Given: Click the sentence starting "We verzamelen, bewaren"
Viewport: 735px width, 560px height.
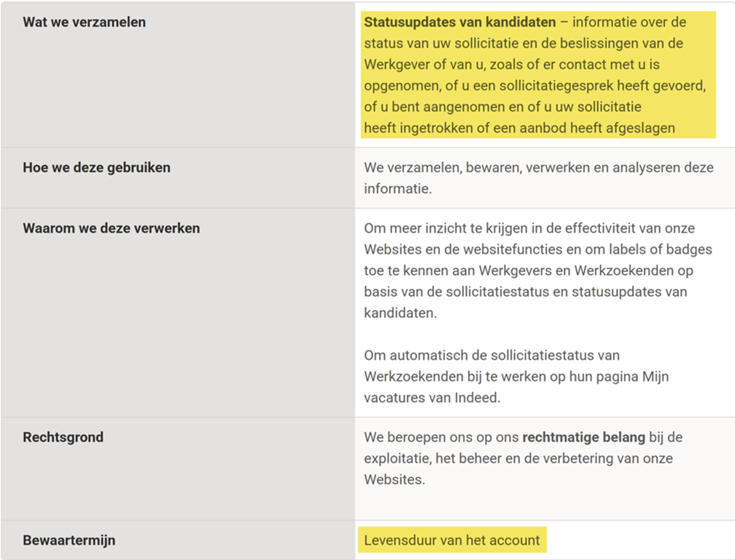Looking at the screenshot, I should tap(538, 177).
